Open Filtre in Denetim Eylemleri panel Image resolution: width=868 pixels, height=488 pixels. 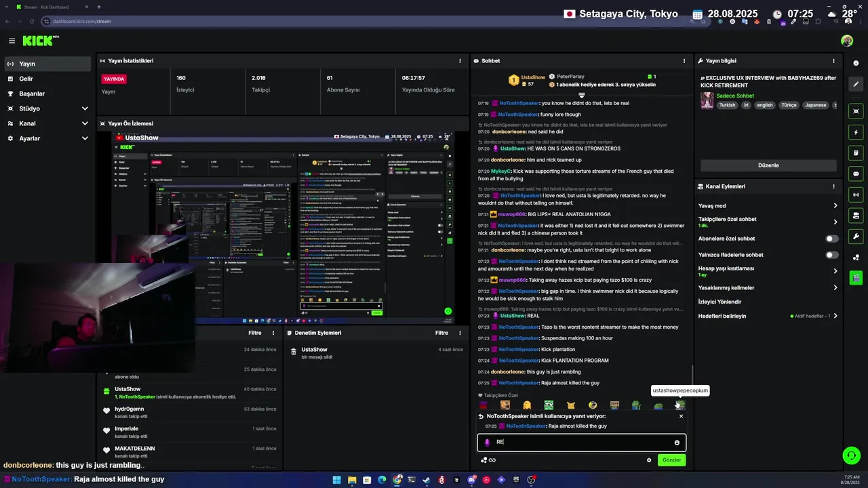441,333
